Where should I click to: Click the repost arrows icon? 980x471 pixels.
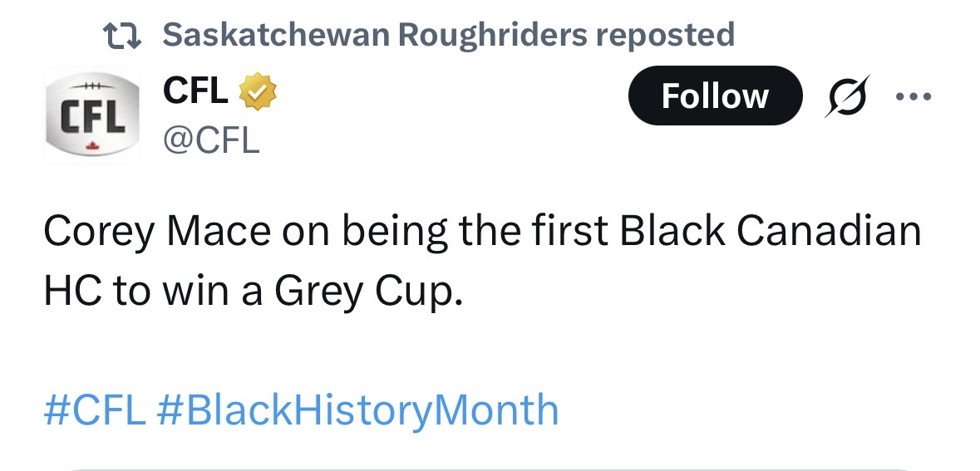[121, 35]
